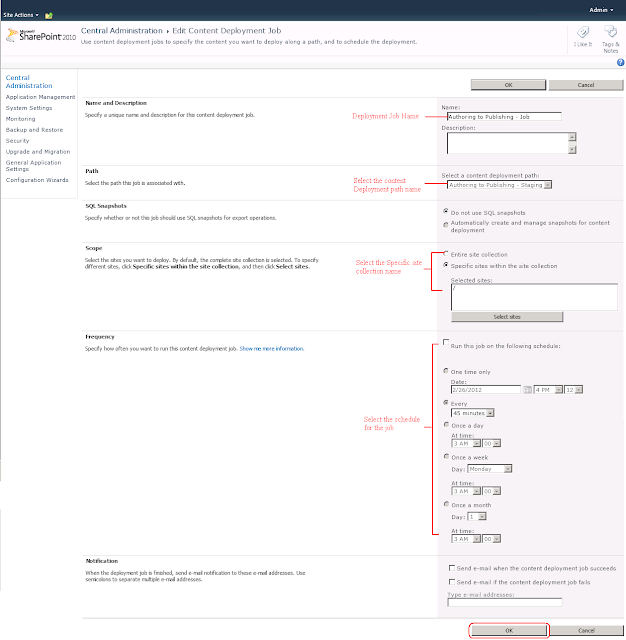Image resolution: width=626 pixels, height=640 pixels.
Task: Click the SharePoint 2010 logo
Action: coord(41,36)
